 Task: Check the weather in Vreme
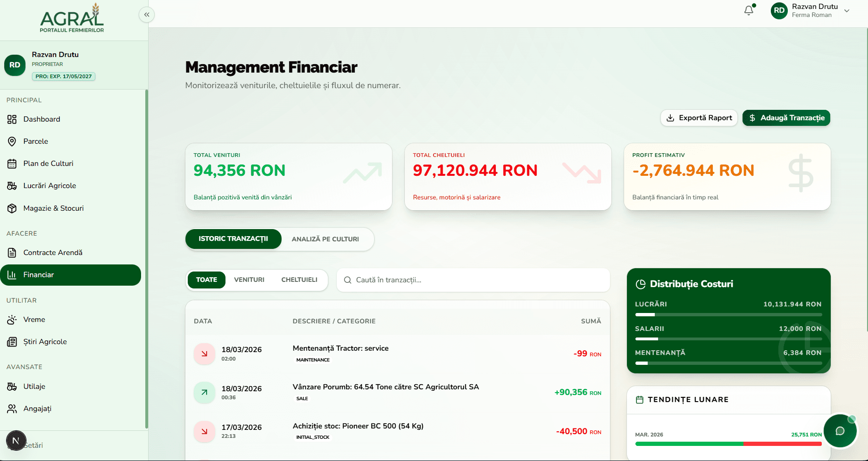pyautogui.click(x=34, y=319)
